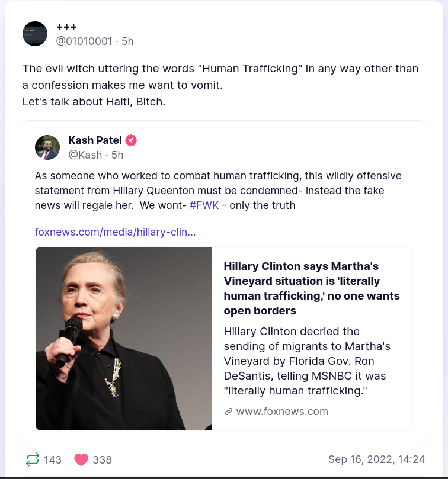The height and width of the screenshot is (479, 448).
Task: Click the @Kash handle in quoted post
Action: [x=85, y=155]
